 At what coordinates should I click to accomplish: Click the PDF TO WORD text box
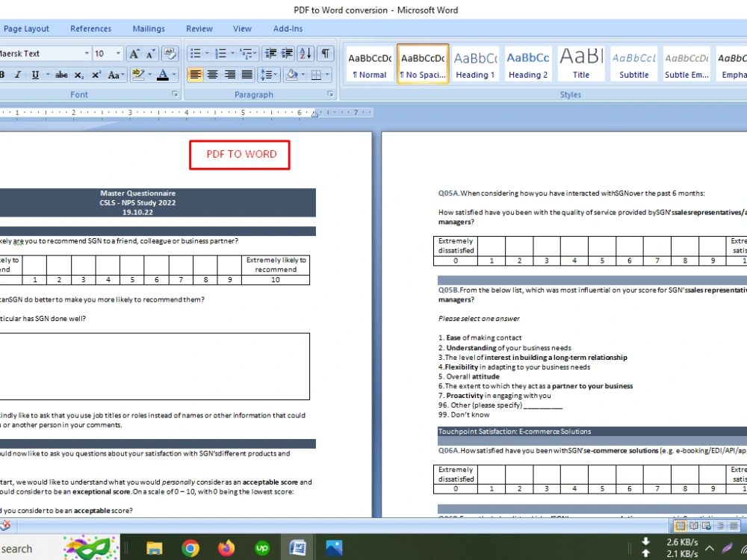(240, 155)
